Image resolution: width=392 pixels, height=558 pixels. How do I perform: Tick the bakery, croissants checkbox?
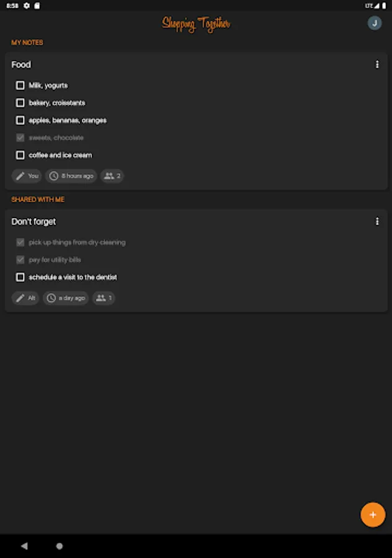point(20,103)
